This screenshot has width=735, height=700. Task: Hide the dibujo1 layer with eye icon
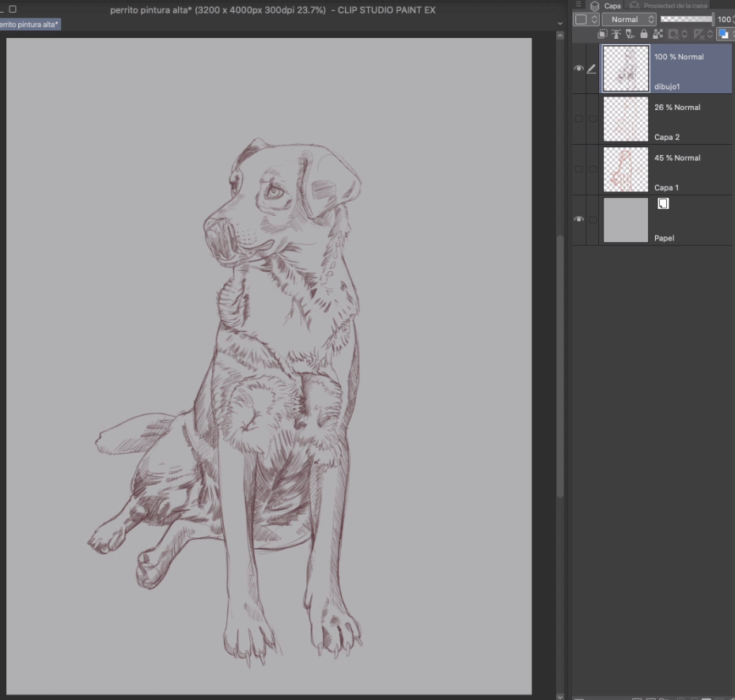[x=578, y=69]
